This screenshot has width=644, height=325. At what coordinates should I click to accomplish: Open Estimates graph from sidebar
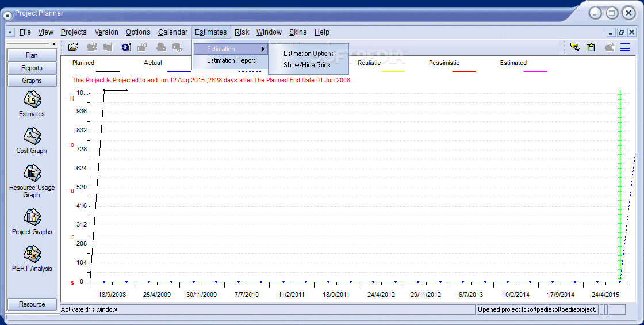tap(32, 104)
